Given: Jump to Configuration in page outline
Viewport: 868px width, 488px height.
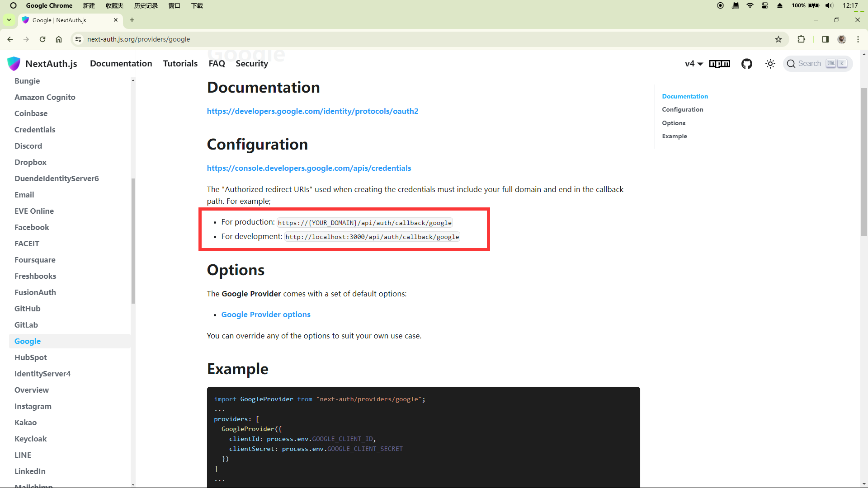Looking at the screenshot, I should [683, 109].
